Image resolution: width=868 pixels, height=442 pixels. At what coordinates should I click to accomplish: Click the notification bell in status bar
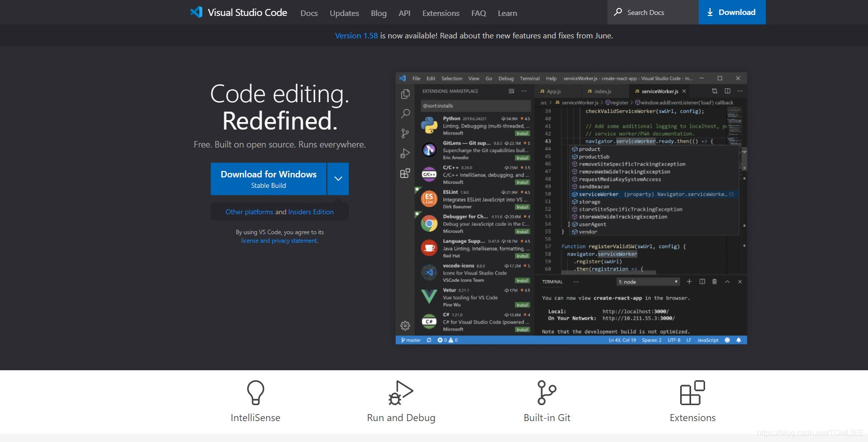coord(738,340)
